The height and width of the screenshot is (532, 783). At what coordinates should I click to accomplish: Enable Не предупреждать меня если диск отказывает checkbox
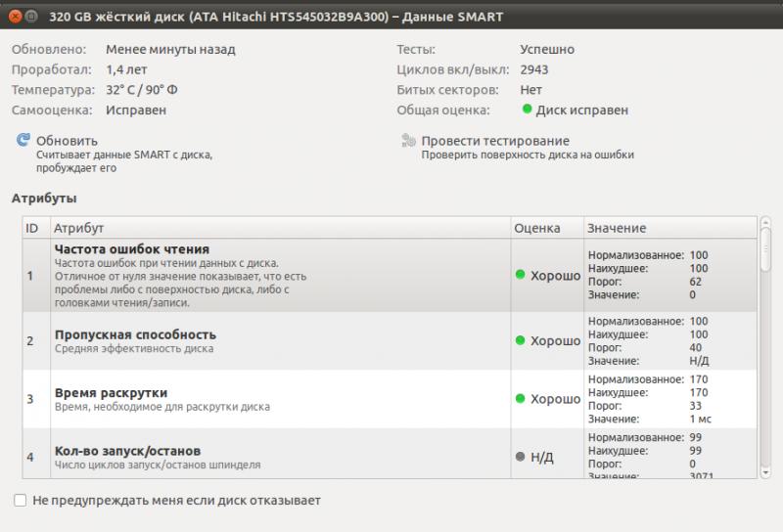21,501
